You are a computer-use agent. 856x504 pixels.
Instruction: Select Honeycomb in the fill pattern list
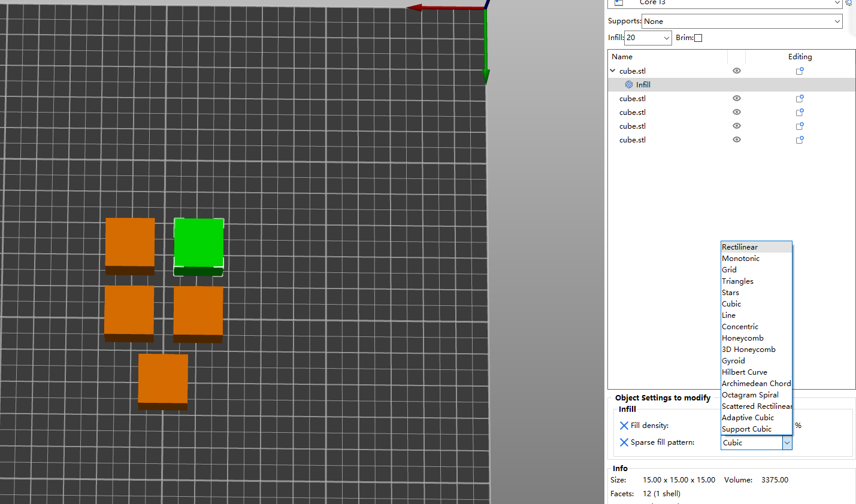743,338
